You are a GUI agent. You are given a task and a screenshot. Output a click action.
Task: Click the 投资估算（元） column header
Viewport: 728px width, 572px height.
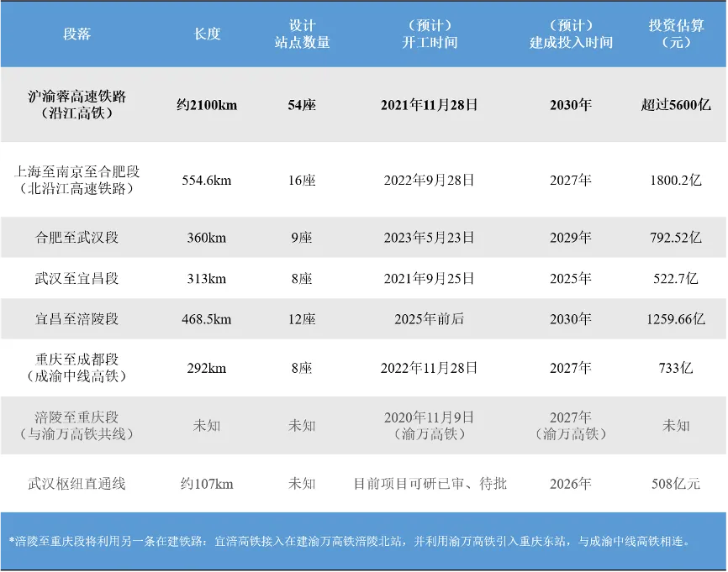[676, 34]
